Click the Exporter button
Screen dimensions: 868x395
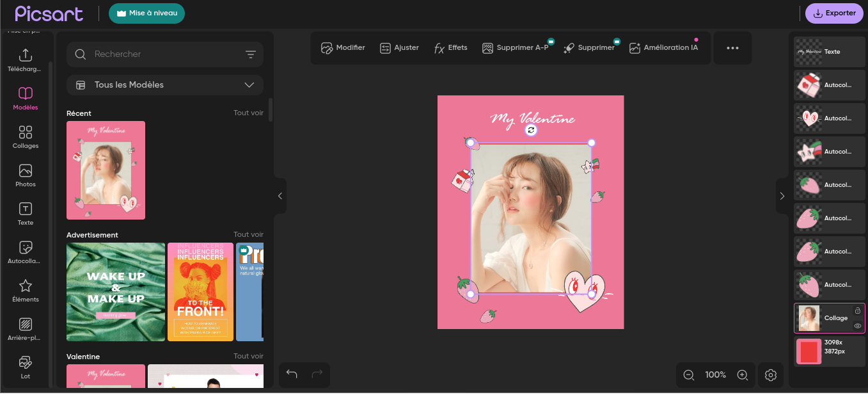834,13
